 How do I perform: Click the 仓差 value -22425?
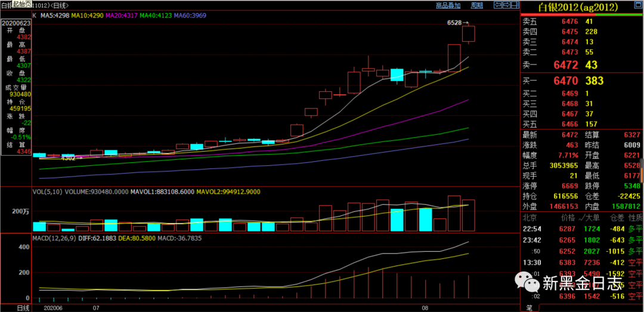(x=628, y=196)
